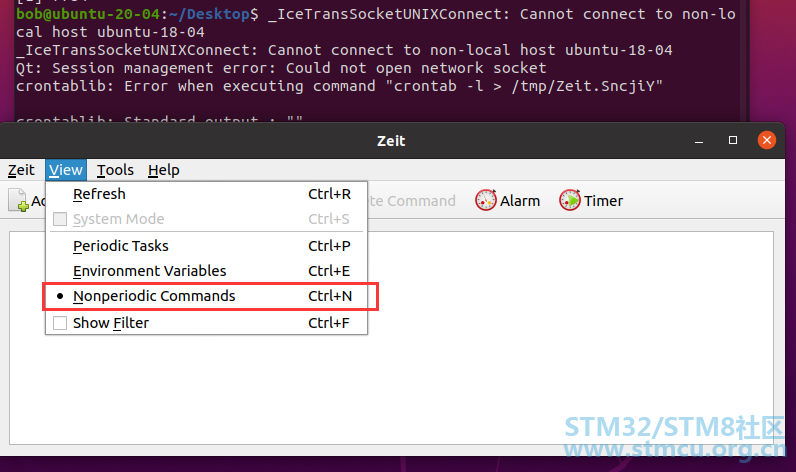The width and height of the screenshot is (796, 472).
Task: Click the Alarm button label
Action: pos(520,201)
